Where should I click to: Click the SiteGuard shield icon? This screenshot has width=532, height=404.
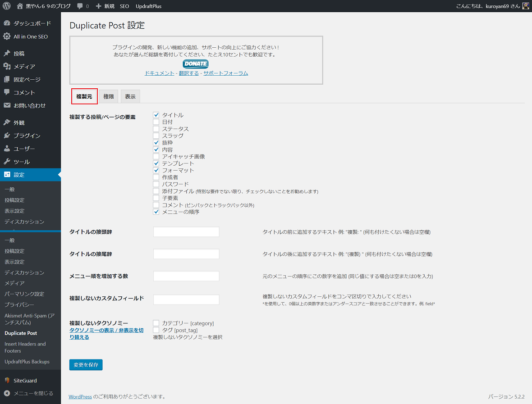(x=7, y=380)
